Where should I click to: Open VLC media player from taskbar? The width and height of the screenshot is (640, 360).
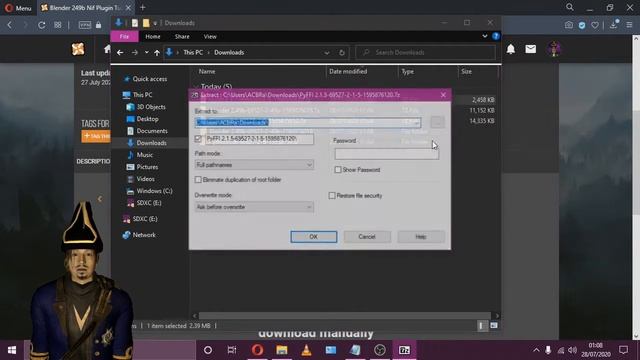(x=306, y=350)
